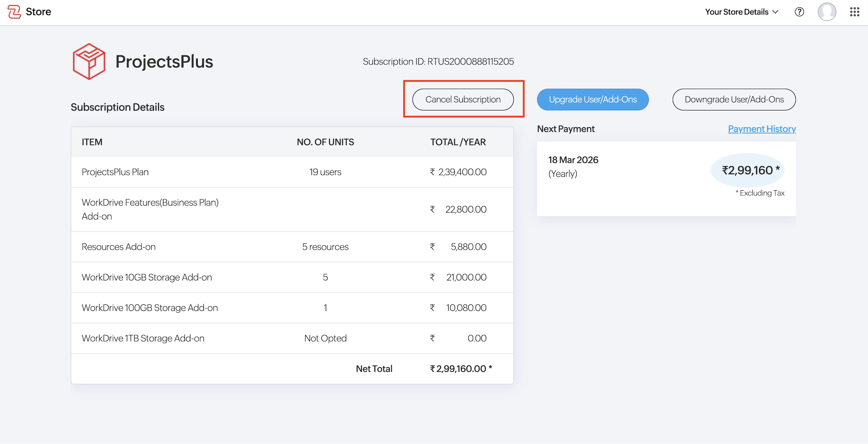868x444 pixels.
Task: Select the WorkDrive 1TB Storage Add-on row
Action: tap(292, 338)
